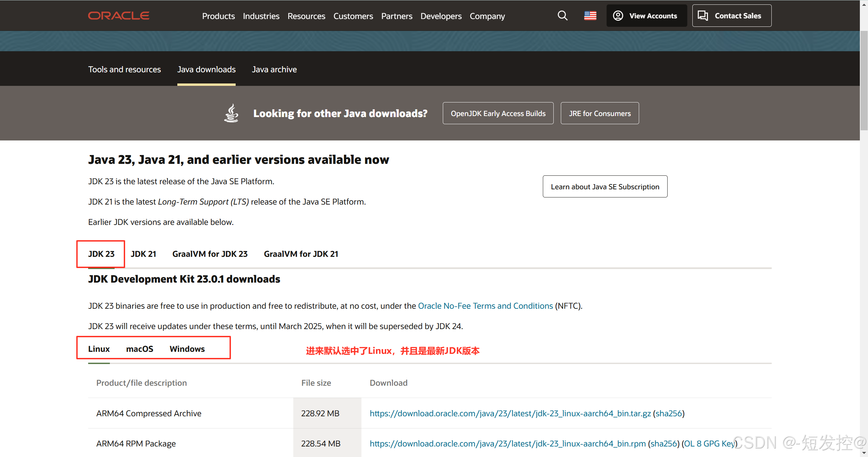The width and height of the screenshot is (868, 457).
Task: Open the Java archive tab
Action: pyautogui.click(x=274, y=69)
